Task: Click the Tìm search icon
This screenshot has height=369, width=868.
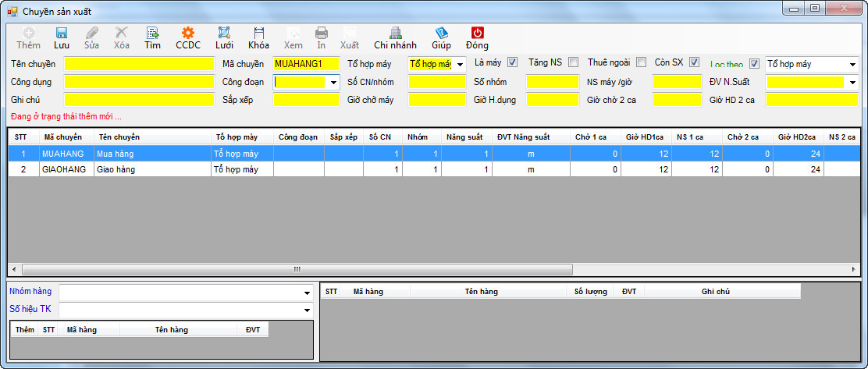Action: pos(153,33)
